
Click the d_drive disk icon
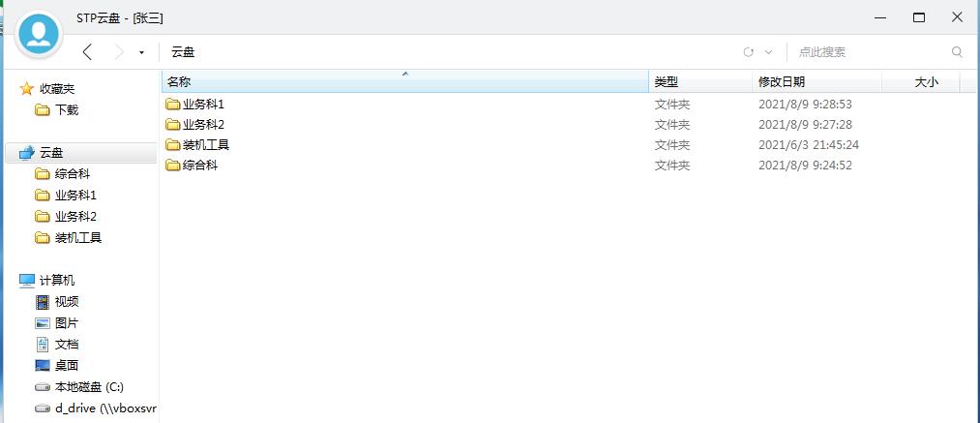click(x=43, y=408)
